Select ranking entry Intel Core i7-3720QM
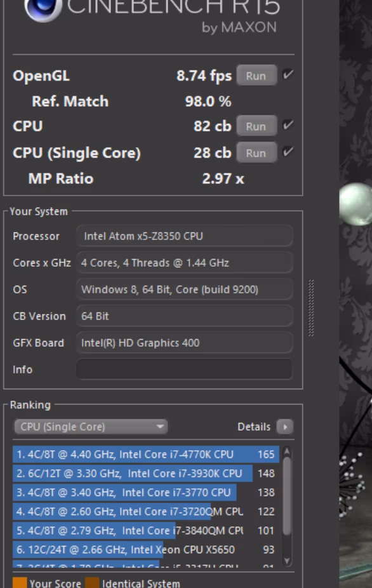 pos(146,512)
